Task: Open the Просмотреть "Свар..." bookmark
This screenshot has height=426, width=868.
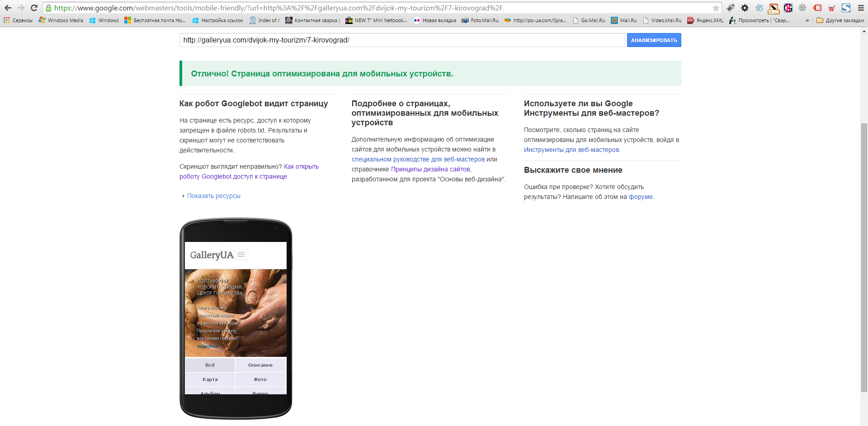Action: click(759, 20)
